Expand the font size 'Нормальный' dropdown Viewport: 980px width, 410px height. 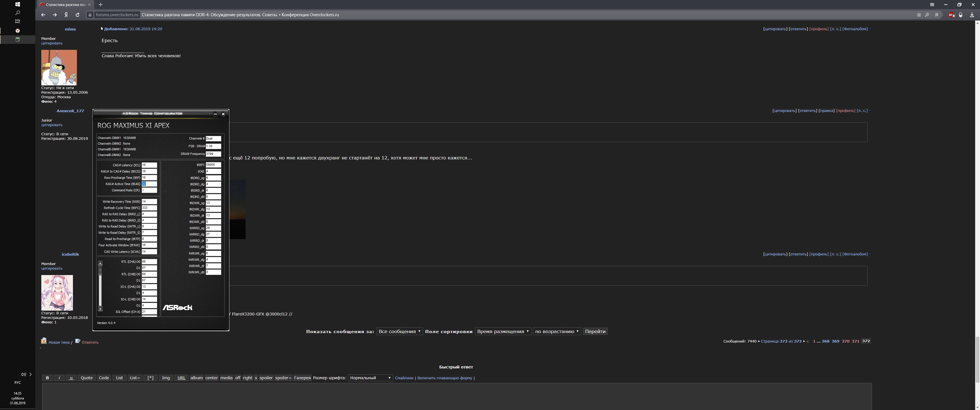(x=370, y=378)
